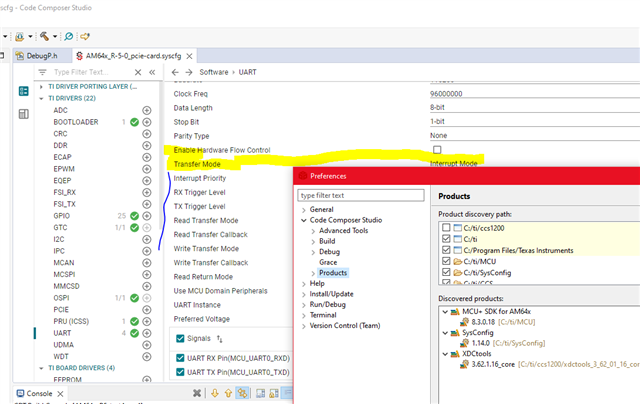Toggle C:/ti/MCU discovery path checkbox
The image size is (640, 404).
pyautogui.click(x=446, y=261)
